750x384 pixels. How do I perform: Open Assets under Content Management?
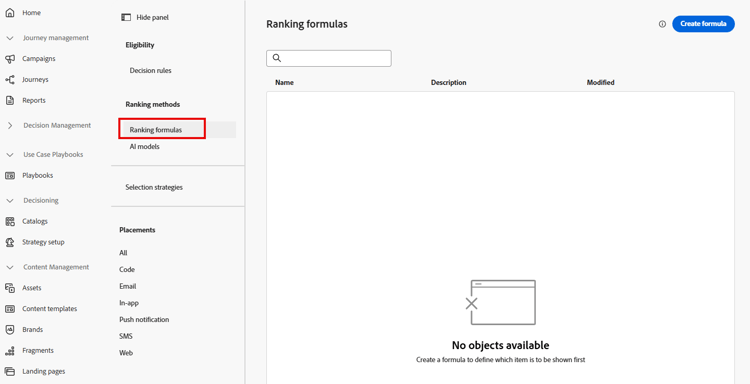coord(32,288)
